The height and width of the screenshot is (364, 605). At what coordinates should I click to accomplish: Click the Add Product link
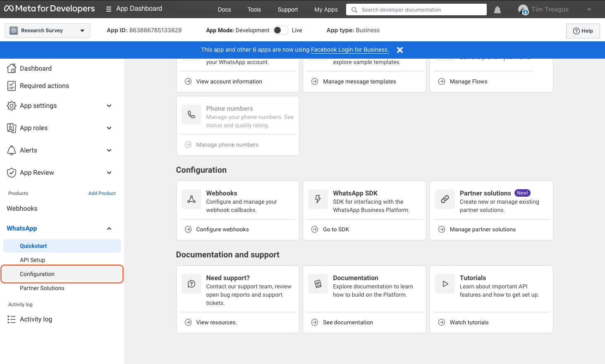pyautogui.click(x=102, y=193)
